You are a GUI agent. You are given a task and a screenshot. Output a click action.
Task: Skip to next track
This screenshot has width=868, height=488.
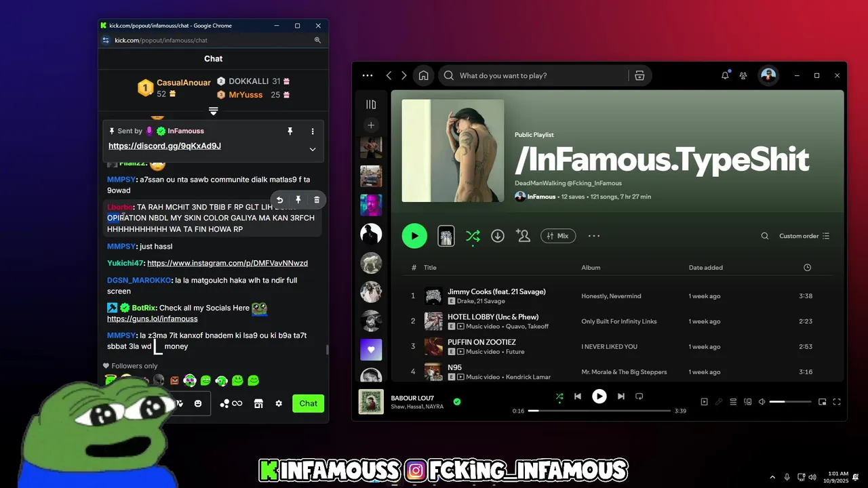pyautogui.click(x=620, y=396)
